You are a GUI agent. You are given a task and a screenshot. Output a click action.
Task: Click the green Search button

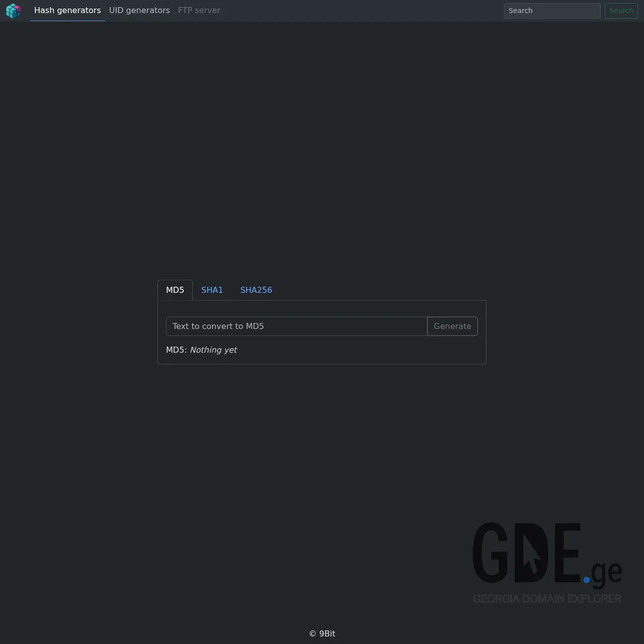[x=621, y=11]
